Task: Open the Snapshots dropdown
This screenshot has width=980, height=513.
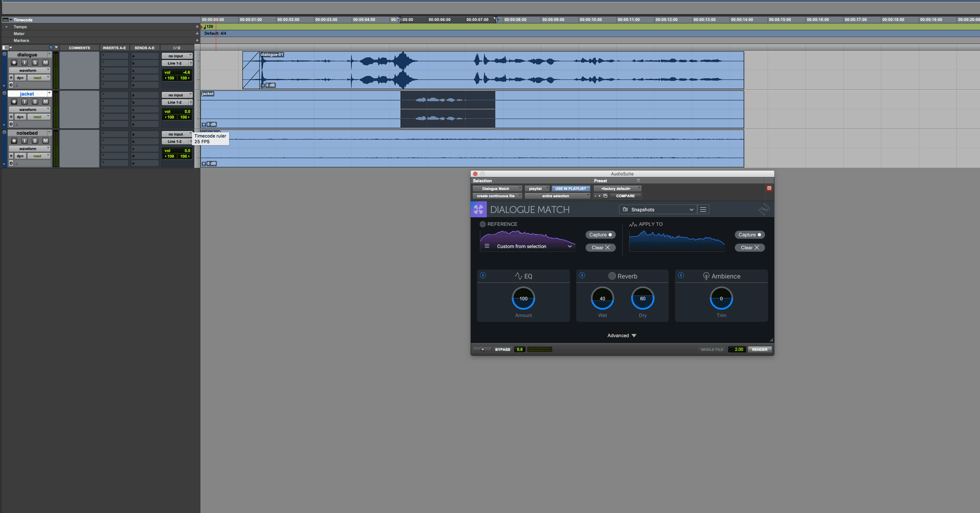Action: point(658,210)
